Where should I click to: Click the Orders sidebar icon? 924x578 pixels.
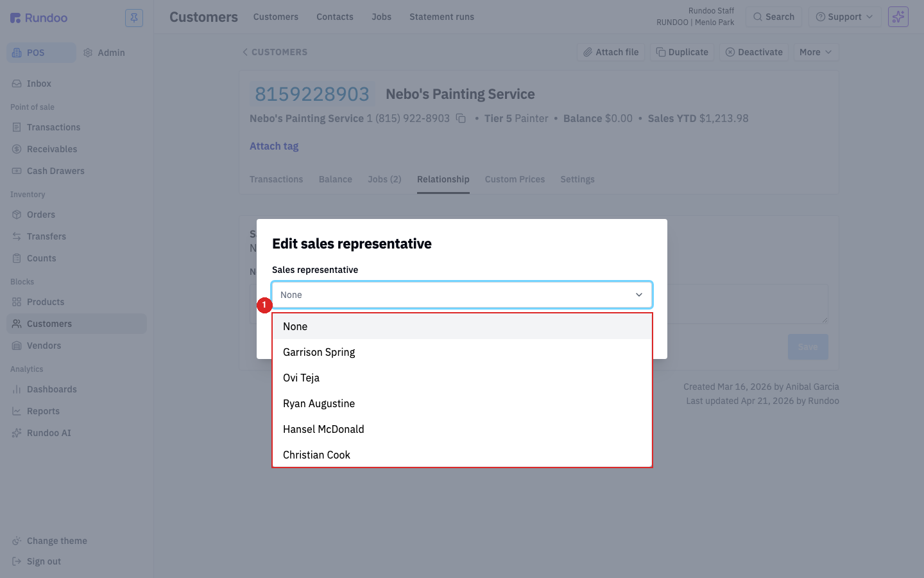click(17, 215)
